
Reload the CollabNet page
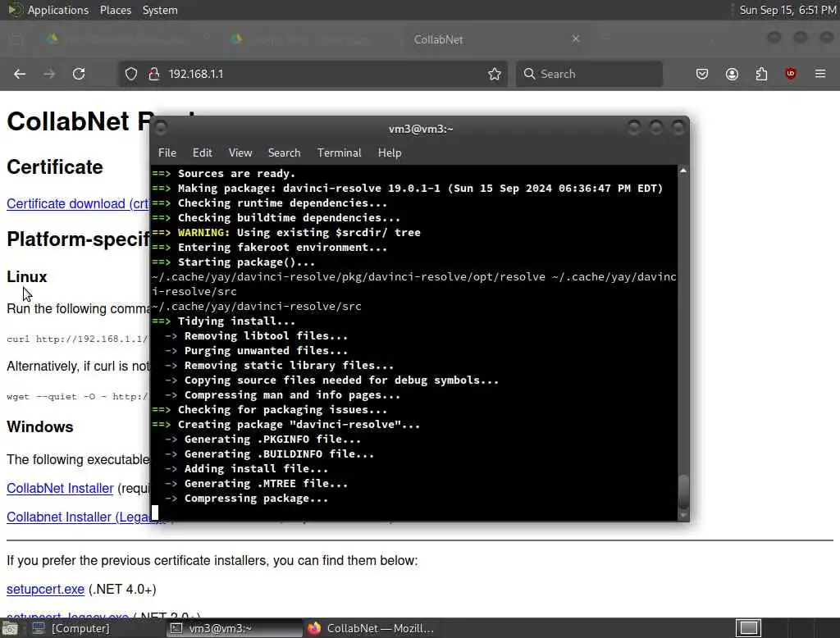(79, 74)
